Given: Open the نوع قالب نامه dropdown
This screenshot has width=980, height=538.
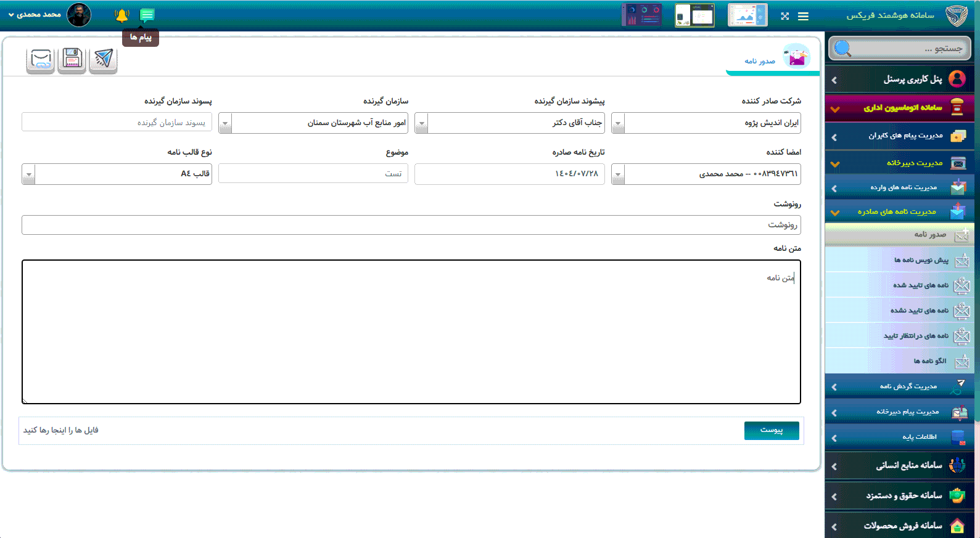Looking at the screenshot, I should coord(28,174).
